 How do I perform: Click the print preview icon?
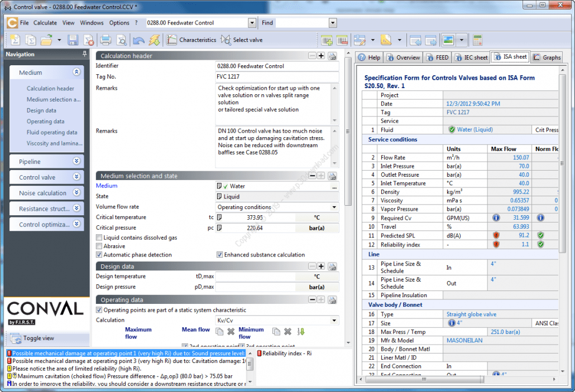pyautogui.click(x=121, y=40)
